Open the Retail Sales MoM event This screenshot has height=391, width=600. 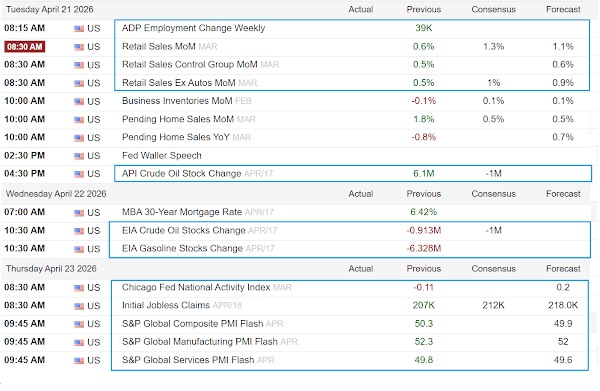coord(158,47)
